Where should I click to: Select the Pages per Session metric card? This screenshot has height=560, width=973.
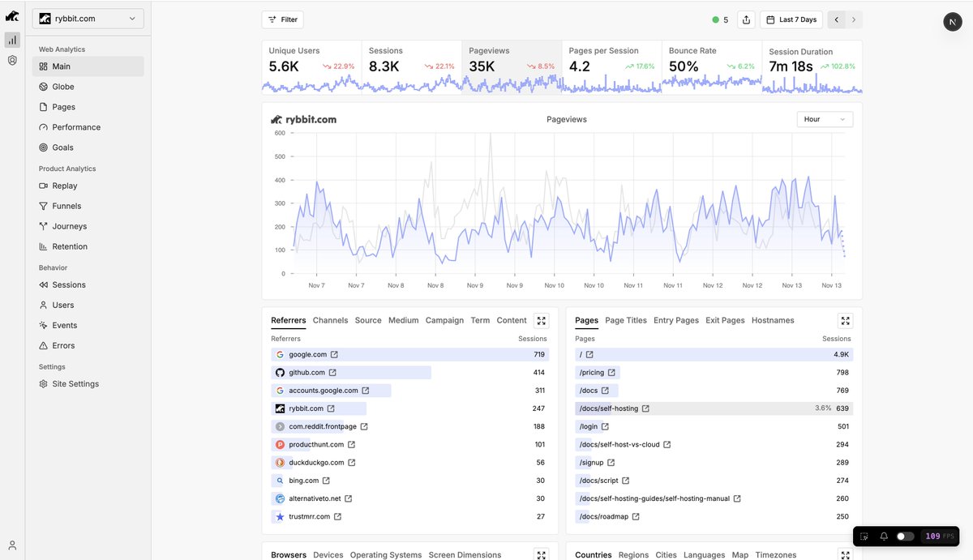click(612, 67)
